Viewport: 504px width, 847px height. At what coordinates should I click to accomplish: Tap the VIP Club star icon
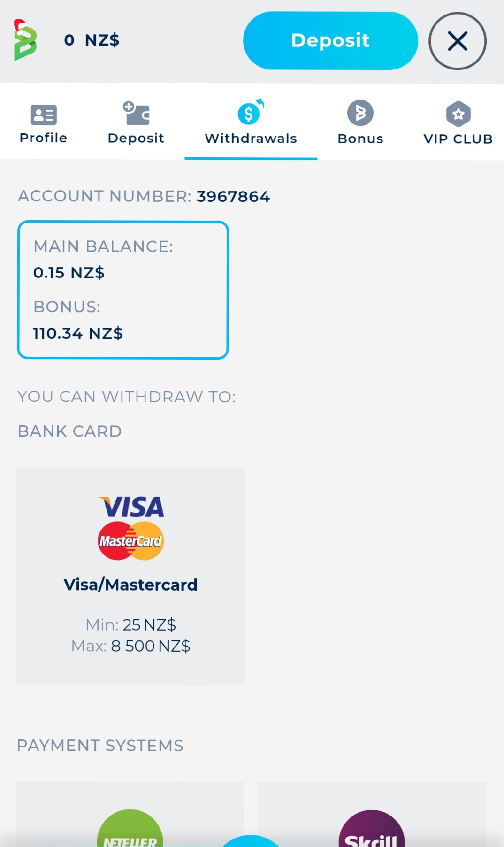pyautogui.click(x=458, y=114)
